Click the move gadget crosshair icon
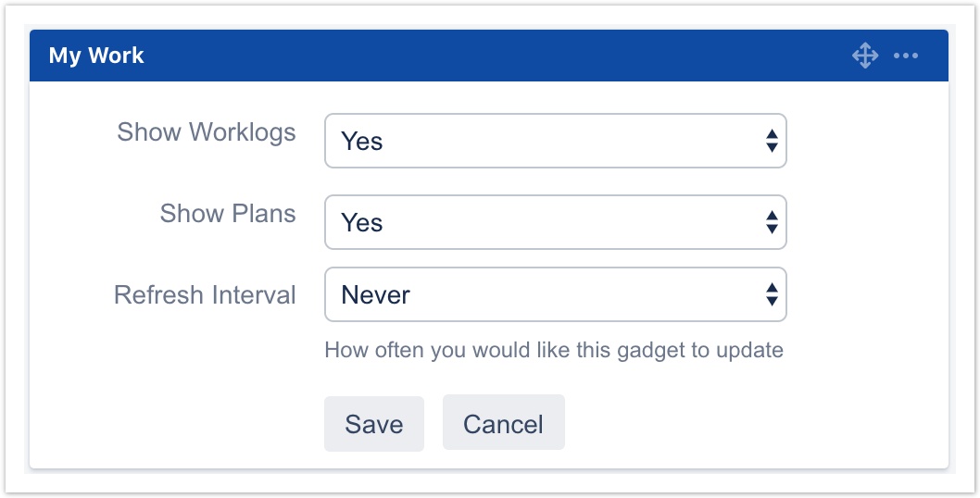Image resolution: width=980 pixels, height=498 pixels. (864, 56)
